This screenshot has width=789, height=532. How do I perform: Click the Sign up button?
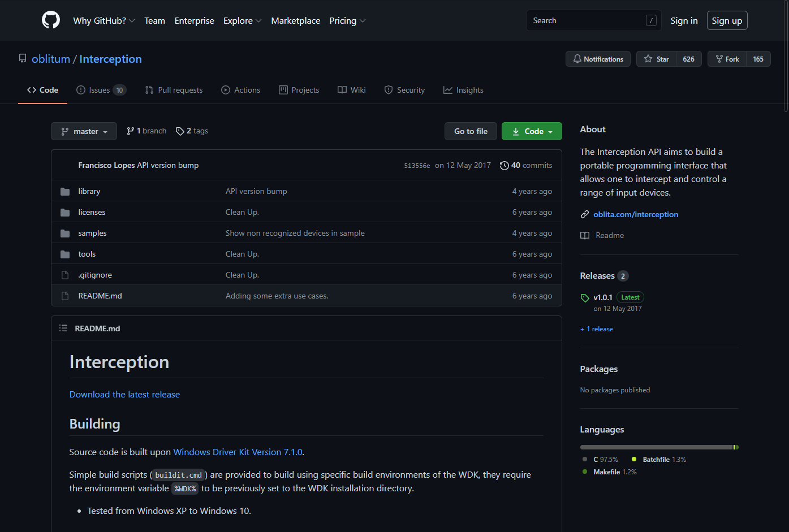(727, 20)
